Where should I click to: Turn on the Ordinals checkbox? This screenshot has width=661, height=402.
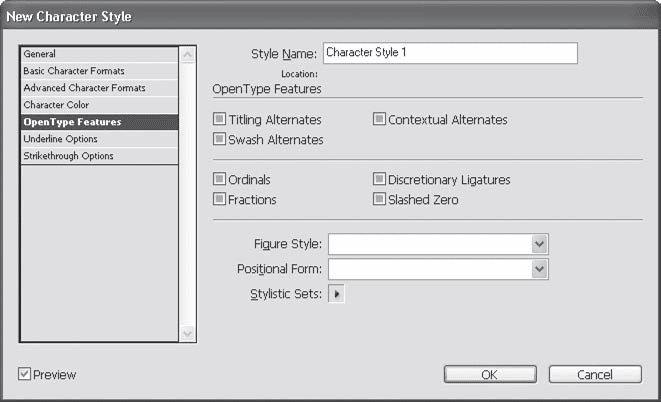point(220,180)
